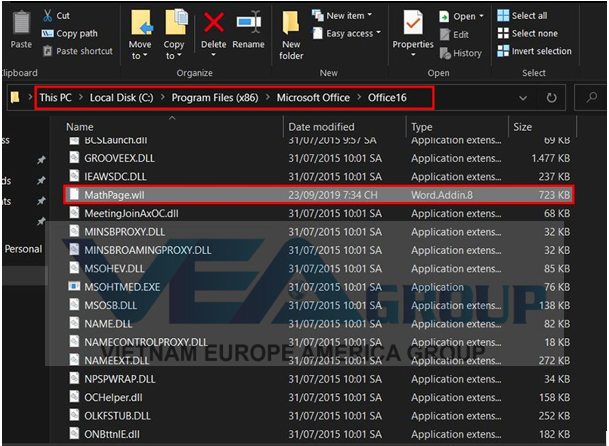Click the Move to folder icon
Screen dimensions: 609x446
coord(141,26)
